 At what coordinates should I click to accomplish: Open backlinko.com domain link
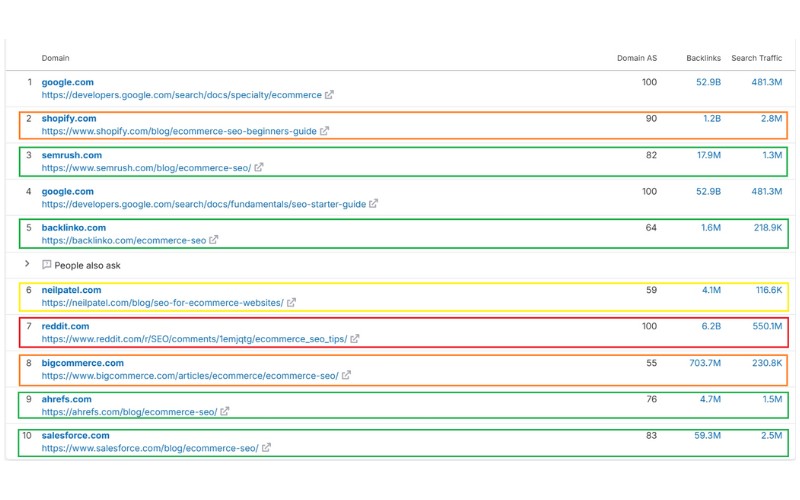click(73, 228)
